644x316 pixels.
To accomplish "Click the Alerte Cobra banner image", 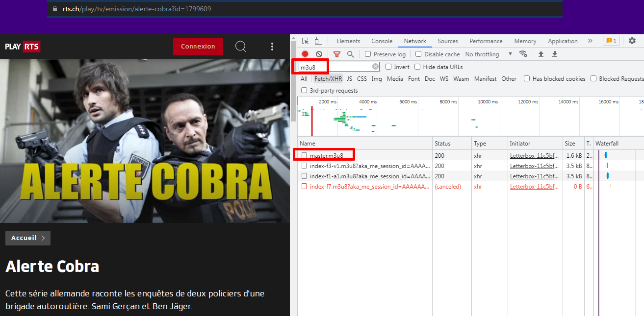I will (x=145, y=141).
